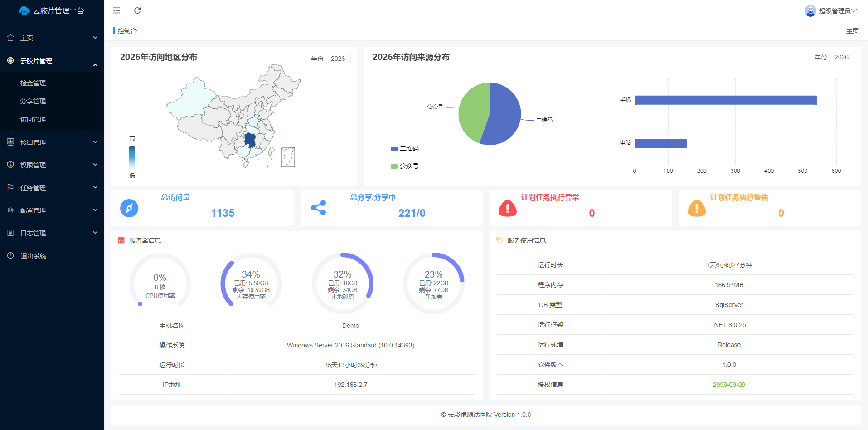Click the 192.168.2.7 IP address value
The image size is (868, 430).
[351, 385]
